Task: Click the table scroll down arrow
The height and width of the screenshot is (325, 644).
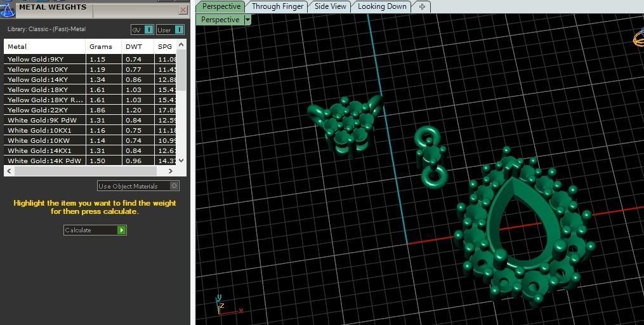Action: point(181,161)
